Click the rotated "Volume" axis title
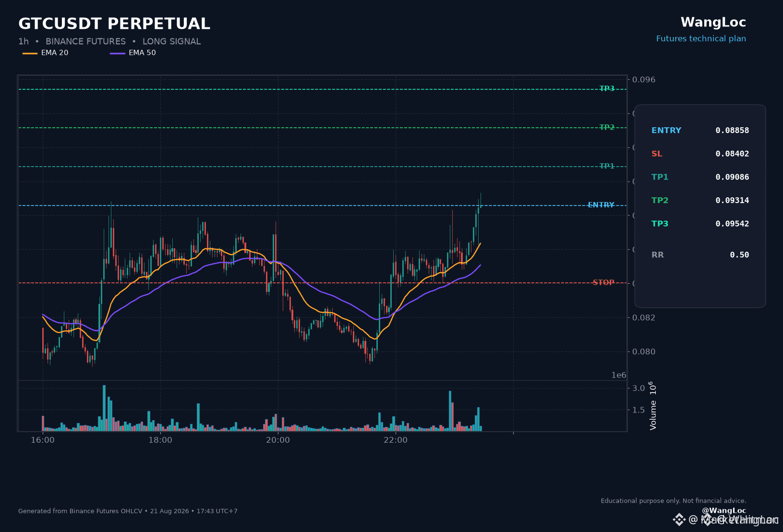The height and width of the screenshot is (532, 783). (x=653, y=406)
